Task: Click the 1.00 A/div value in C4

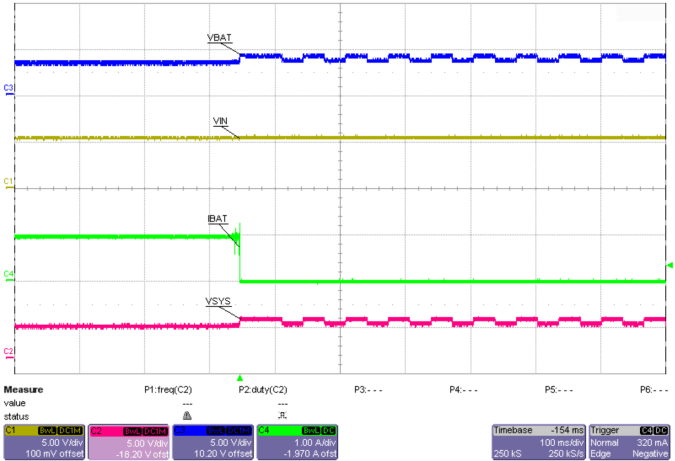Action: tap(315, 442)
